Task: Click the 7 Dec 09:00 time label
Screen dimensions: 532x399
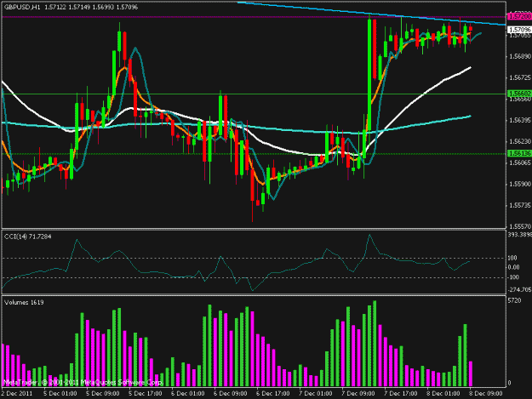Action: point(358,394)
